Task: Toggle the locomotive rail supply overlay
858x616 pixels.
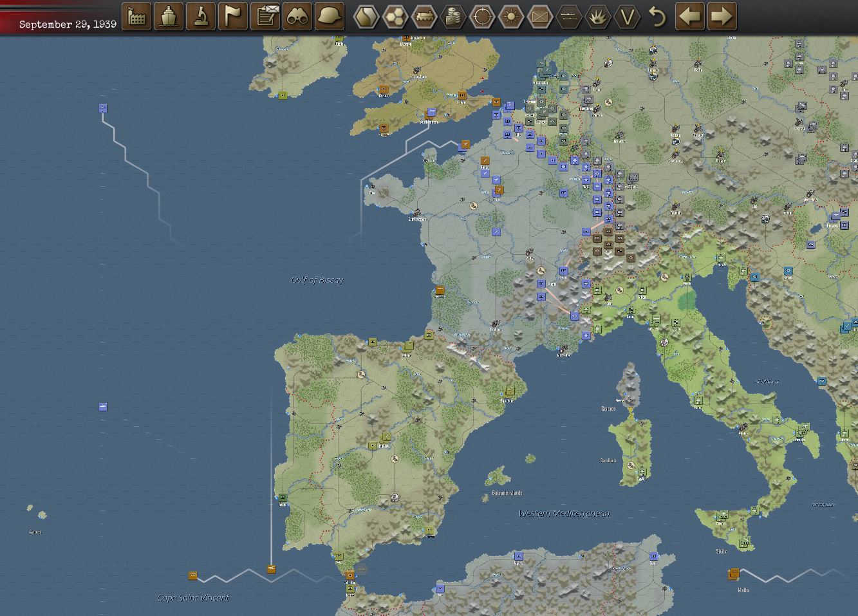Action: click(424, 17)
